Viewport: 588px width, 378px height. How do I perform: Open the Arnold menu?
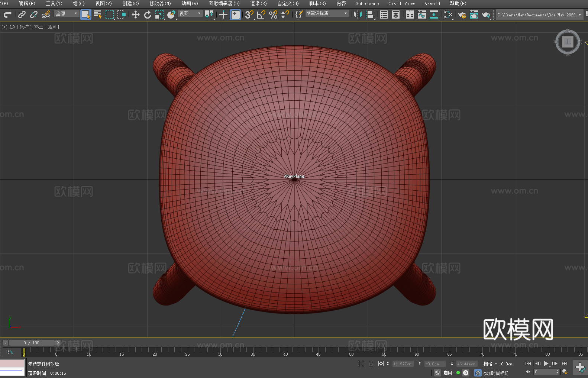click(x=432, y=3)
